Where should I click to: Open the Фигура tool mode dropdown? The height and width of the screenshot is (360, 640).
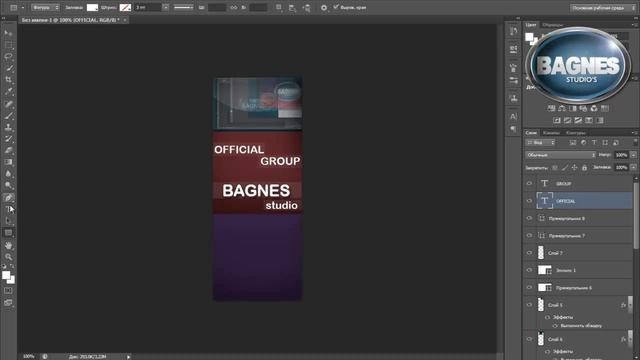[45, 7]
